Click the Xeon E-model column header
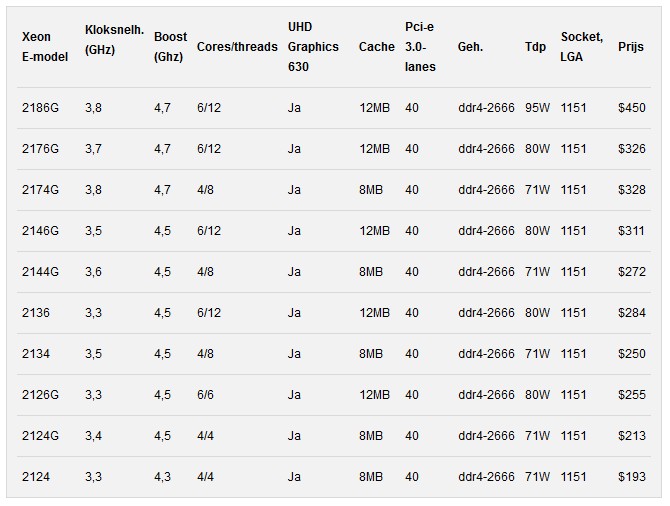 (44, 47)
